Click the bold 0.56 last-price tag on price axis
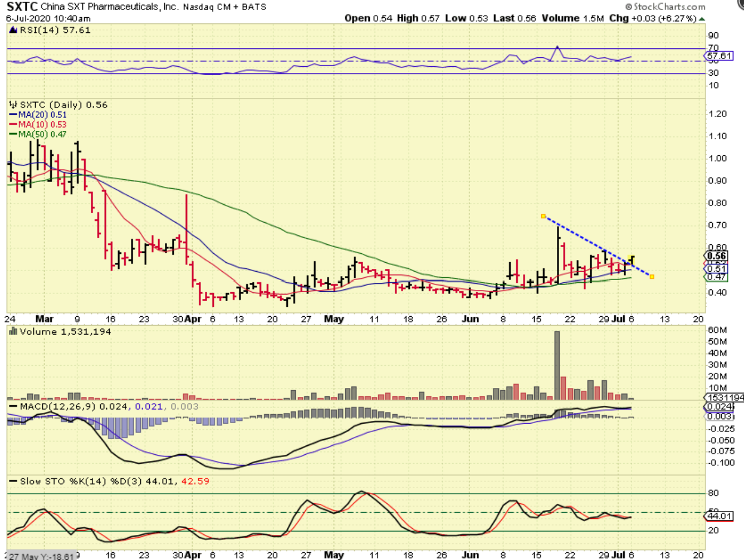The width and height of the screenshot is (744, 560). [717, 256]
